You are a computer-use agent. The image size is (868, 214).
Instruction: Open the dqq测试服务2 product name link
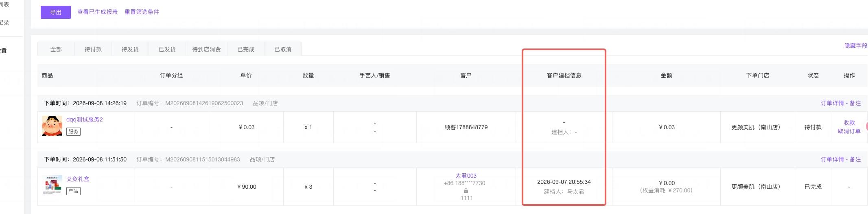click(85, 119)
